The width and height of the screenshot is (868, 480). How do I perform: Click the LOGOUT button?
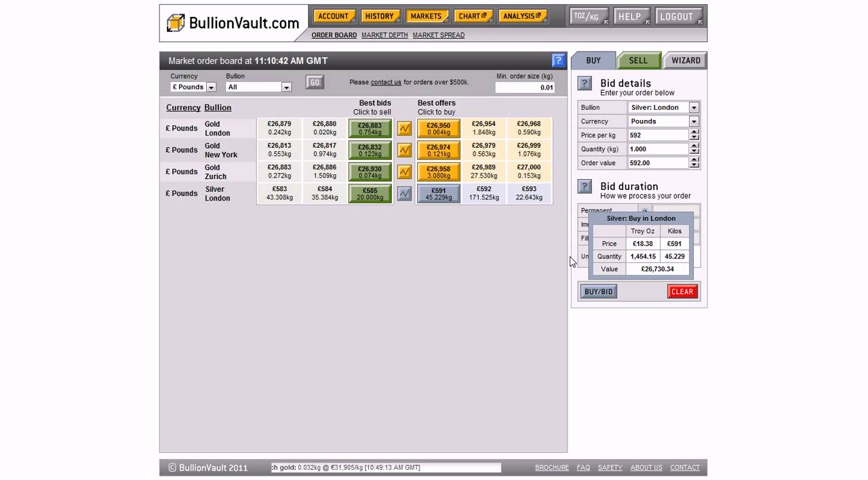678,16
